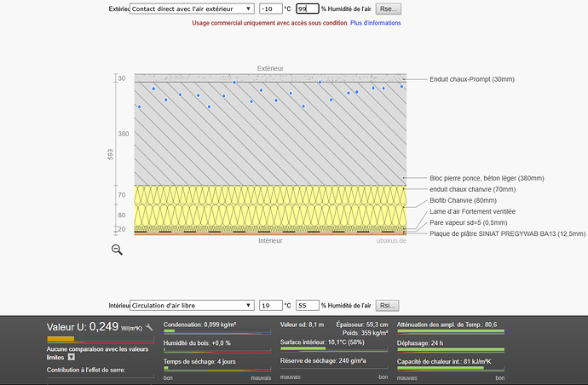
Task: Select the Bloc pierre ponce, béton léger label
Action: tap(487, 178)
